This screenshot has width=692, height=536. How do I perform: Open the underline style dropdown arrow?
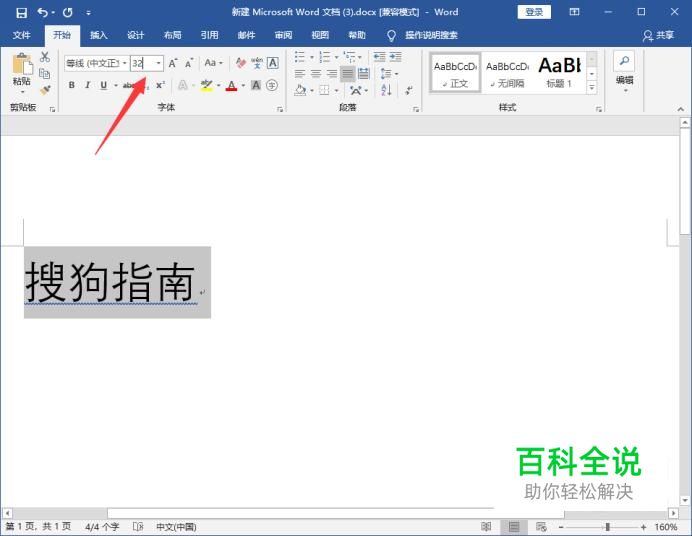click(x=116, y=85)
